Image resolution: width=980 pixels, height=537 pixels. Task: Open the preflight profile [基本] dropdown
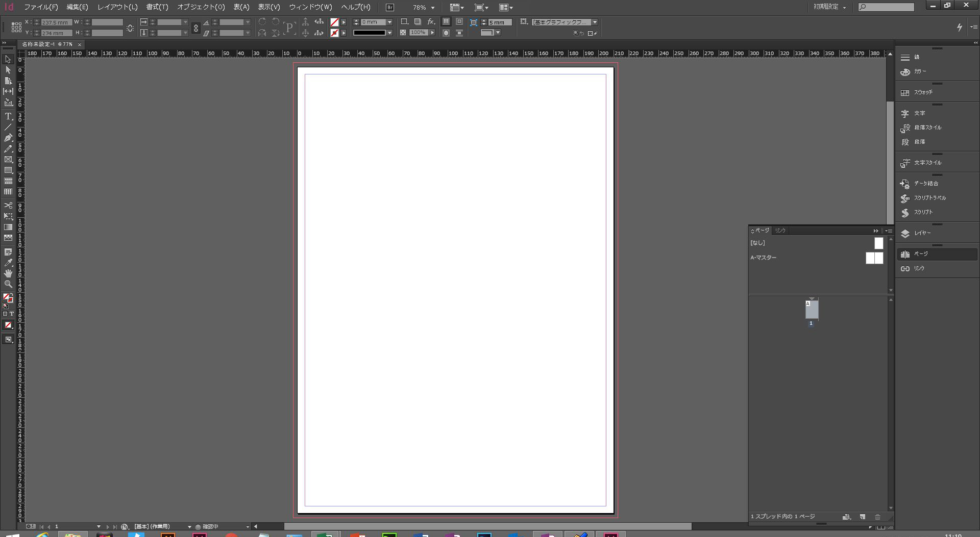coord(189,527)
